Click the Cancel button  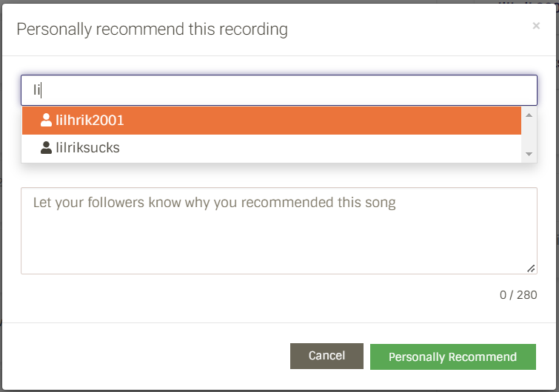click(327, 356)
